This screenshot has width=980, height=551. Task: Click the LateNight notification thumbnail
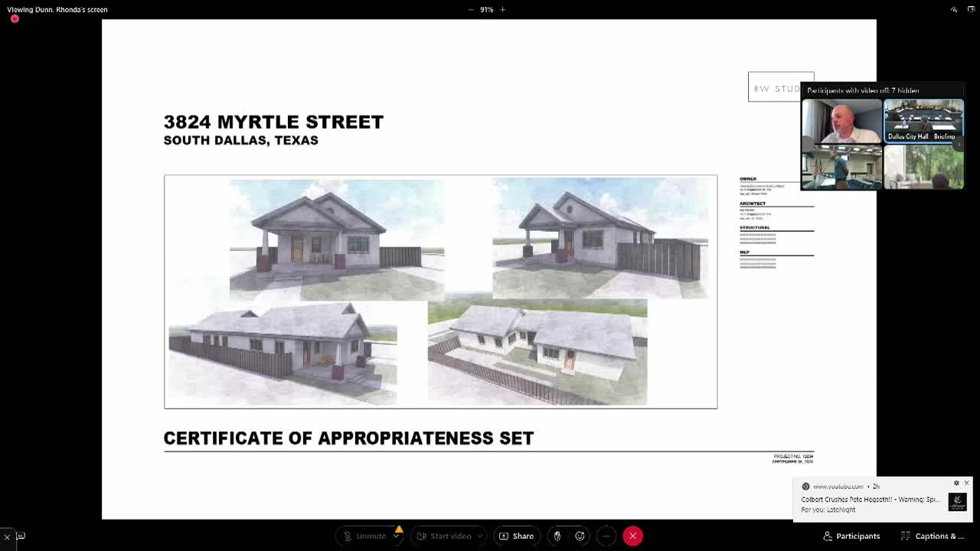[x=958, y=501]
